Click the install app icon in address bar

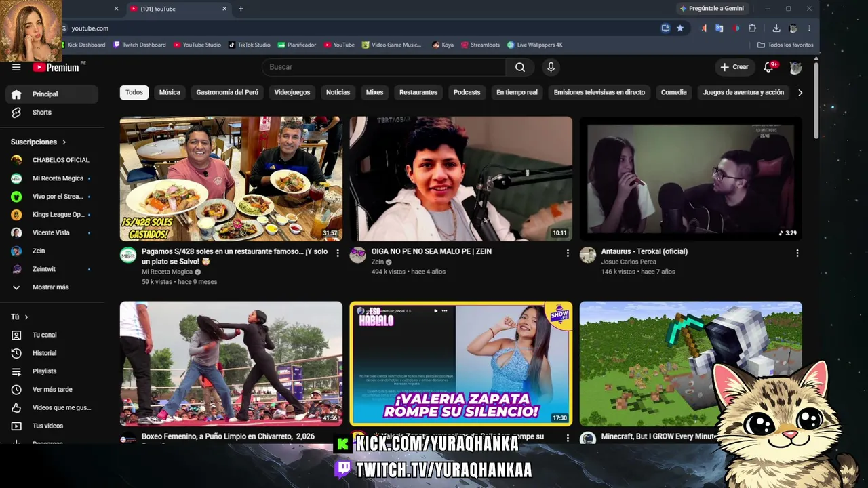coord(666,28)
